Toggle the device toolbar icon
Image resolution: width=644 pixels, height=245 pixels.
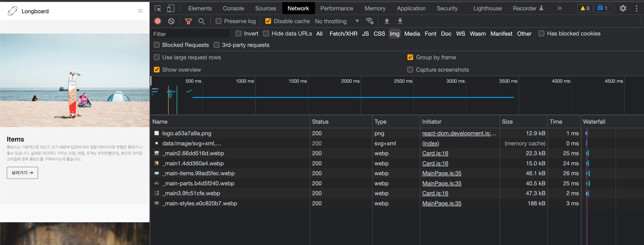[171, 8]
